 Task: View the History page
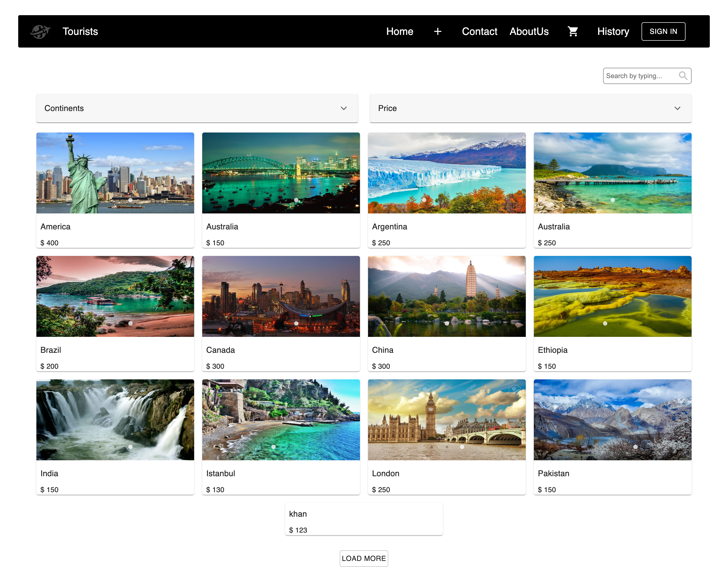(x=613, y=31)
